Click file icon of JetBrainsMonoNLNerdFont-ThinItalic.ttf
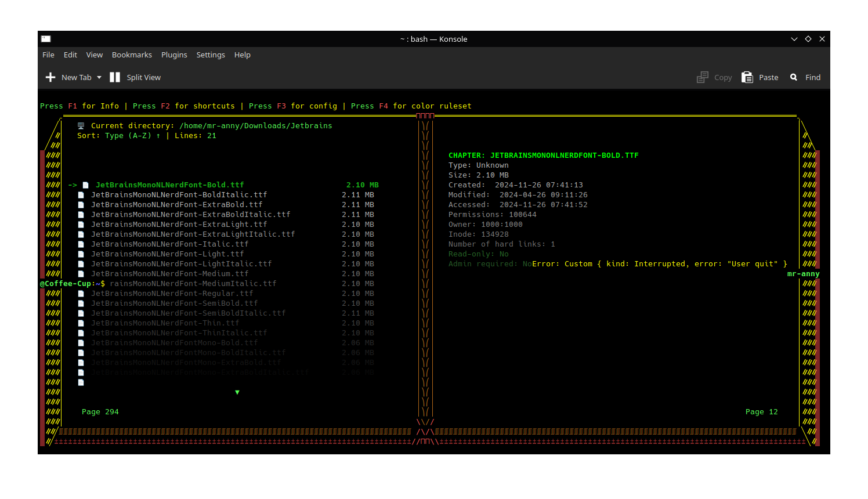Image resolution: width=868 pixels, height=499 pixels. click(x=81, y=333)
